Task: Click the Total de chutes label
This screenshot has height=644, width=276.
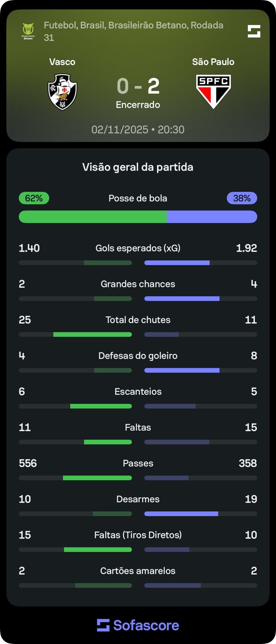Action: pos(138,320)
